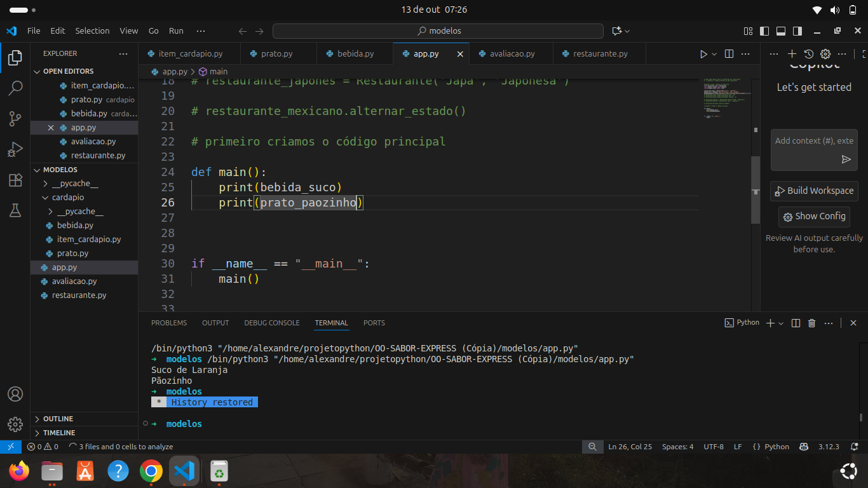Open the Extensions view
This screenshot has height=488, width=868.
point(15,180)
